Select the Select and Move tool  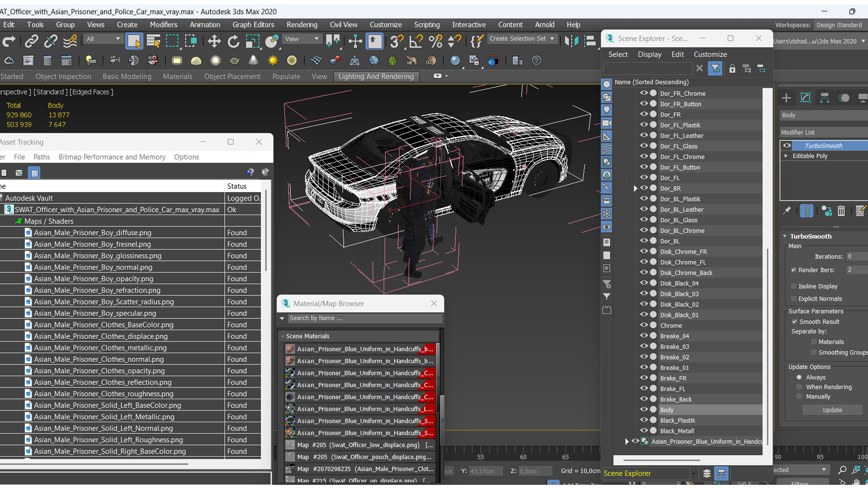214,41
